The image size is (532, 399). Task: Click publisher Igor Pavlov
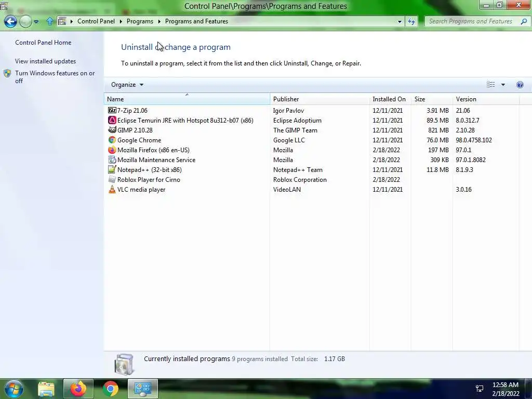coord(288,111)
